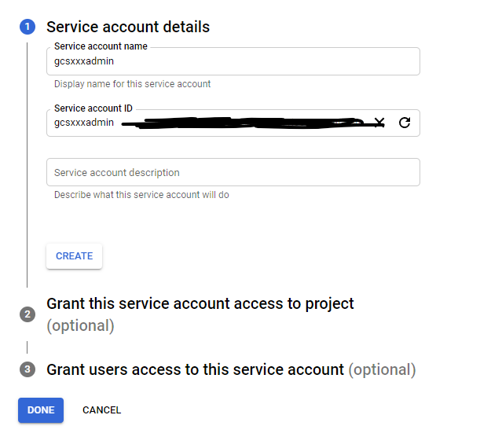Click the "Service account name" floating label

pyautogui.click(x=101, y=47)
